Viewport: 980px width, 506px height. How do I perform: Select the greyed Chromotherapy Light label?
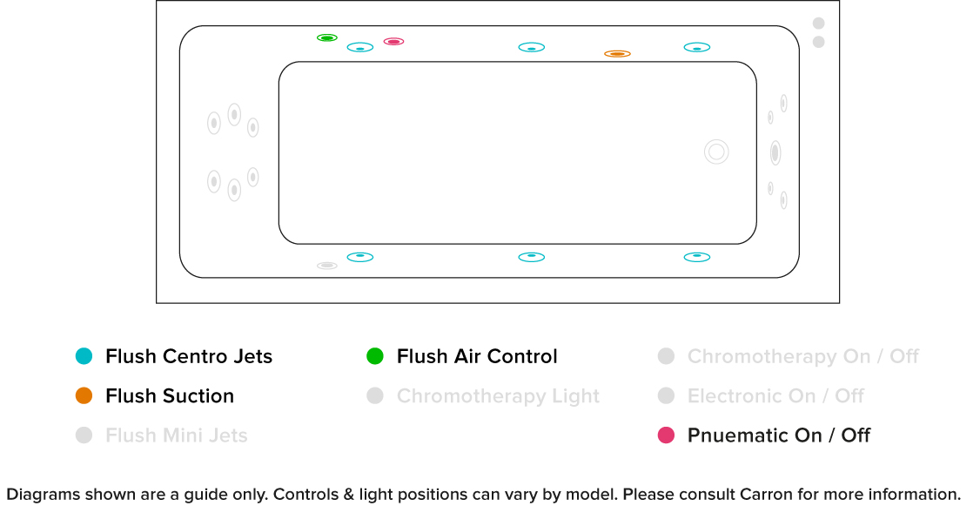[x=498, y=396]
